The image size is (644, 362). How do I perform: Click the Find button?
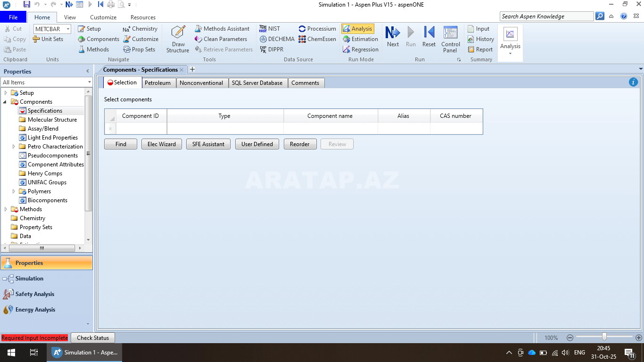click(x=121, y=144)
